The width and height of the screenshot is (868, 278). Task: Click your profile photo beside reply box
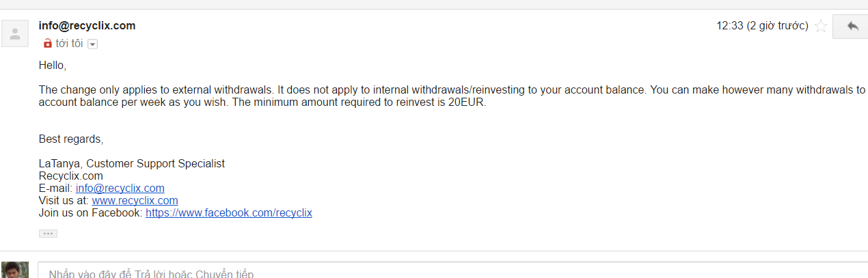(x=15, y=270)
